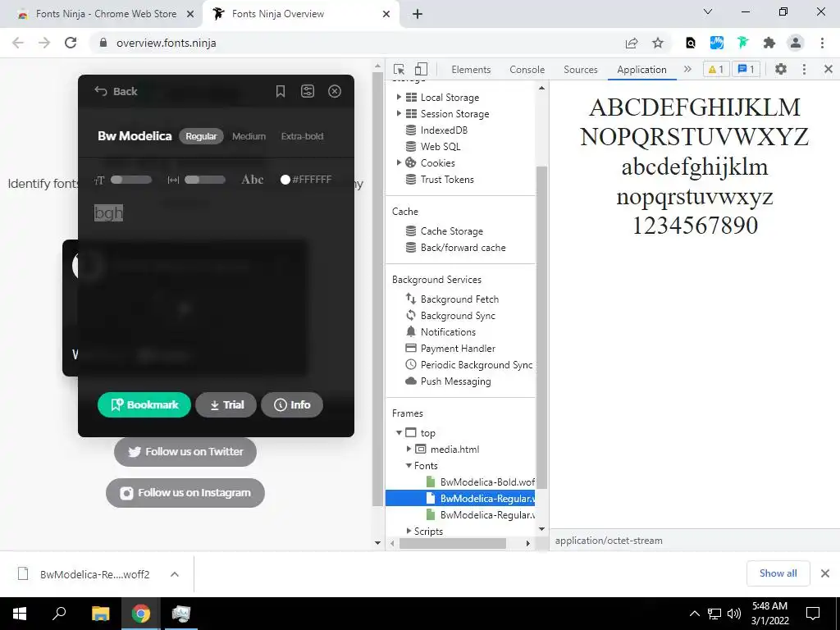Image resolution: width=840 pixels, height=630 pixels.
Task: Bookmark this tab with the star icon
Action: [658, 43]
